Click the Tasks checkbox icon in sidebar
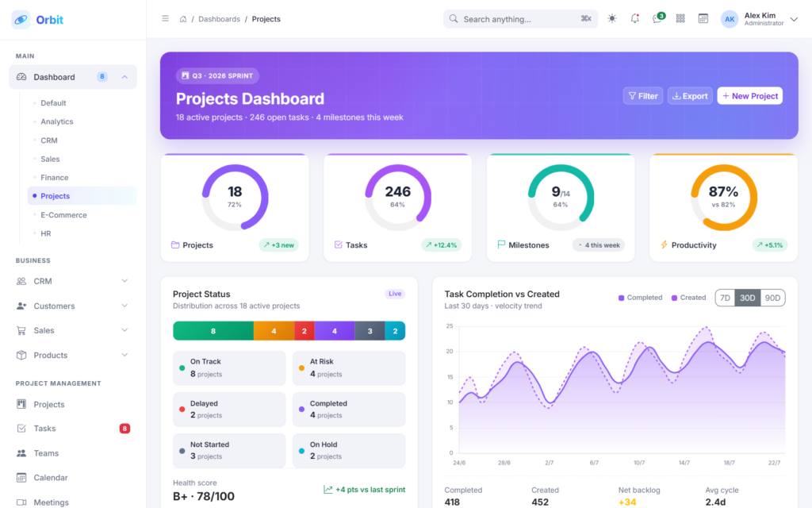 coord(21,428)
